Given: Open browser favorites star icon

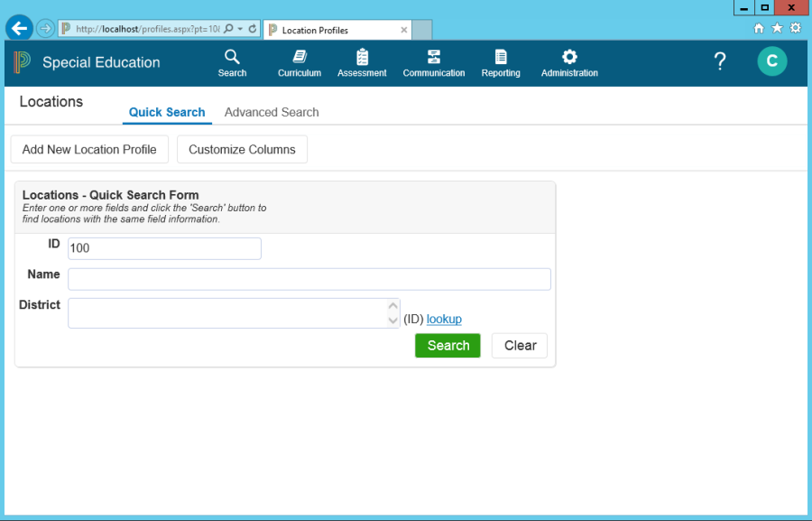Looking at the screenshot, I should 777,28.
